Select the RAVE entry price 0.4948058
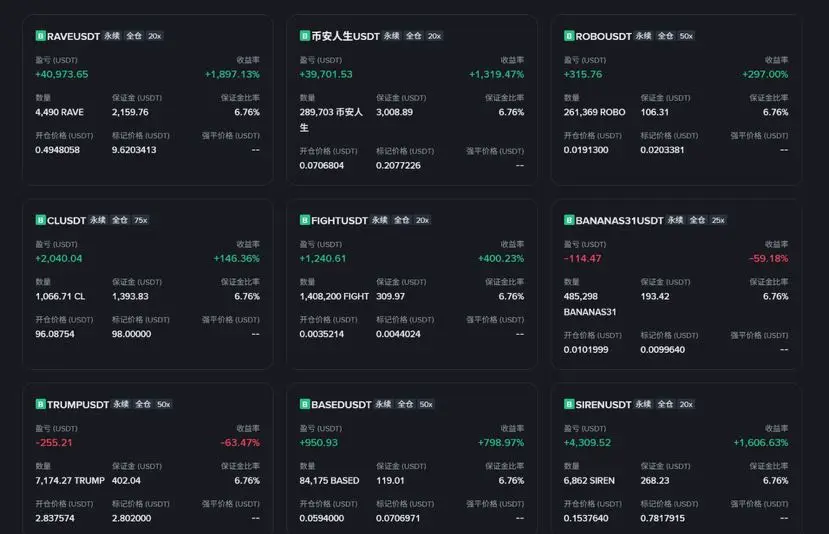This screenshot has height=534, width=829. 57,150
